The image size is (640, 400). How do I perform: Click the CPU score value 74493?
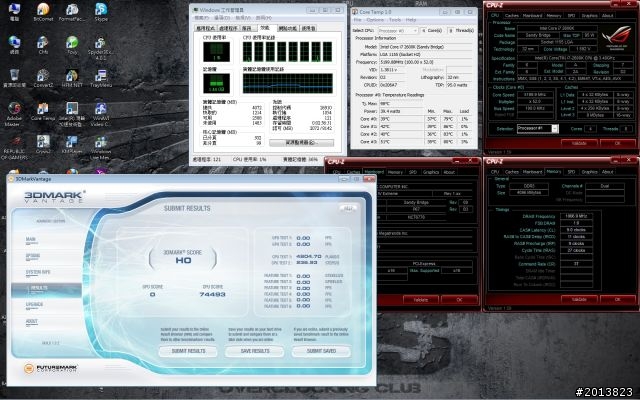[x=212, y=294]
